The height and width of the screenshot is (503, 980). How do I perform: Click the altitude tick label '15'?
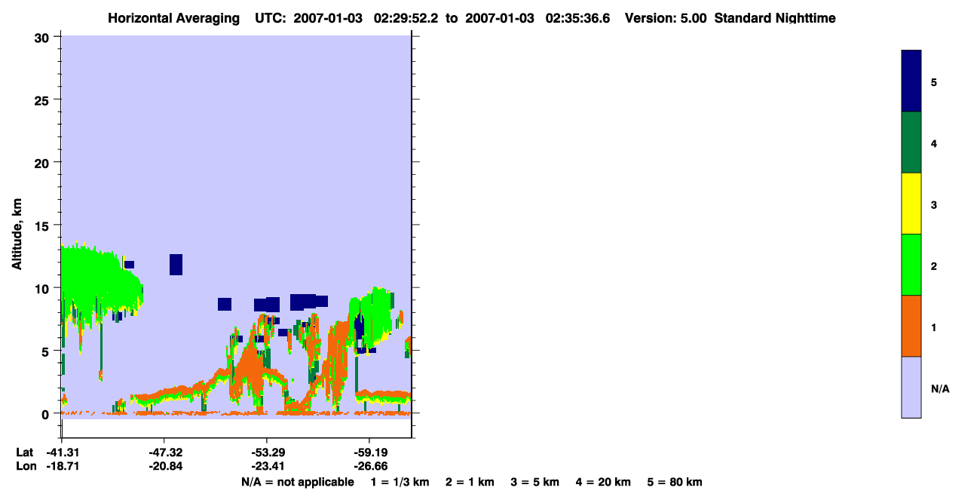pyautogui.click(x=42, y=225)
